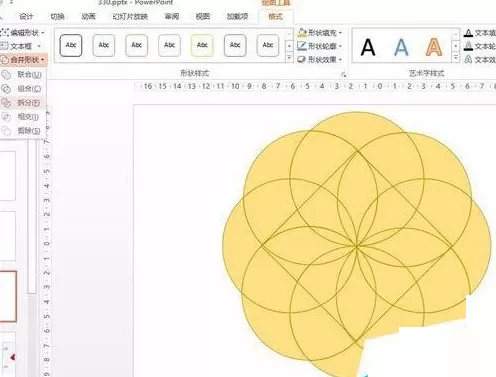The image size is (496, 377).
Task: Apply the black A WordArt style
Action: [368, 47]
